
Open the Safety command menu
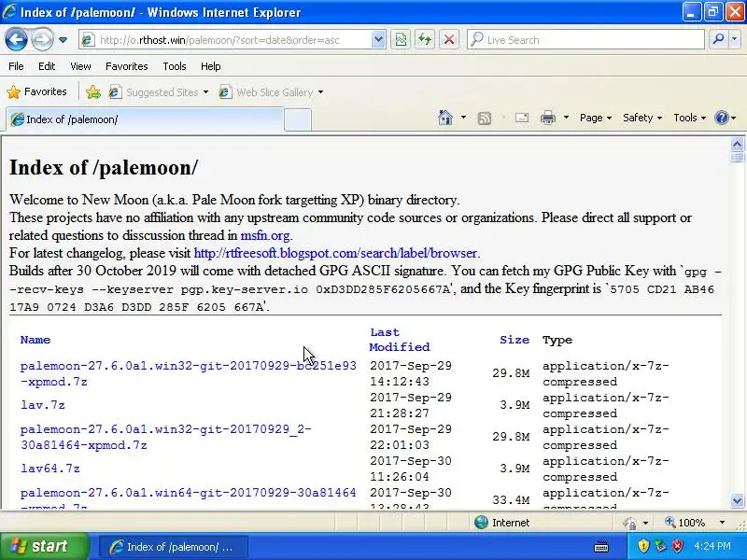point(642,118)
